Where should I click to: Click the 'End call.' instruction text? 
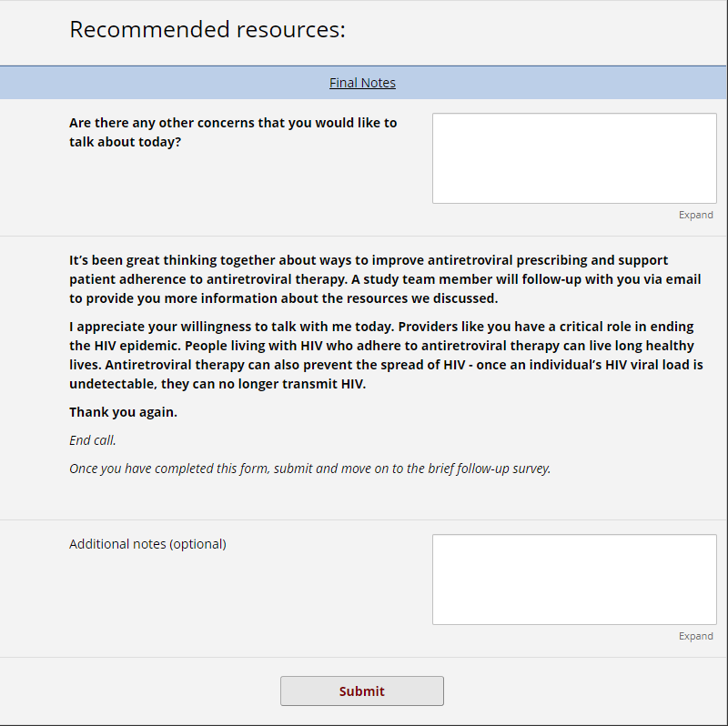pyautogui.click(x=93, y=440)
